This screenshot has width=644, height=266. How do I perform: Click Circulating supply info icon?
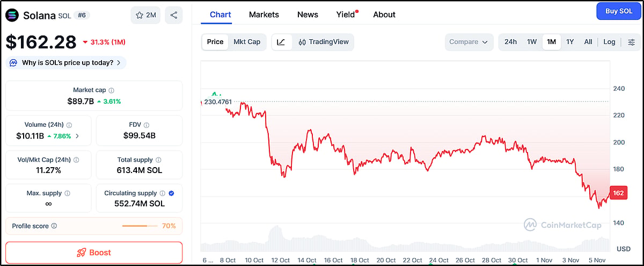[162, 193]
